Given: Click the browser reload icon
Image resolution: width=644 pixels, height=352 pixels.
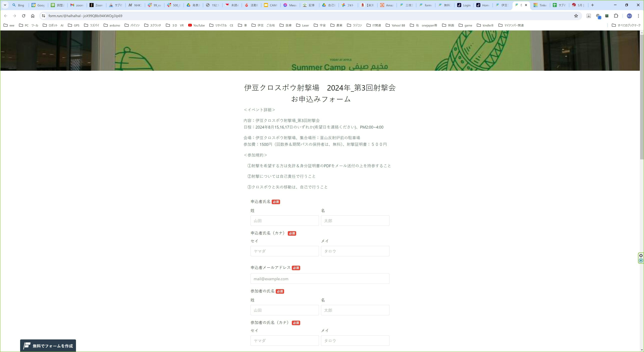Looking at the screenshot, I should (x=23, y=16).
